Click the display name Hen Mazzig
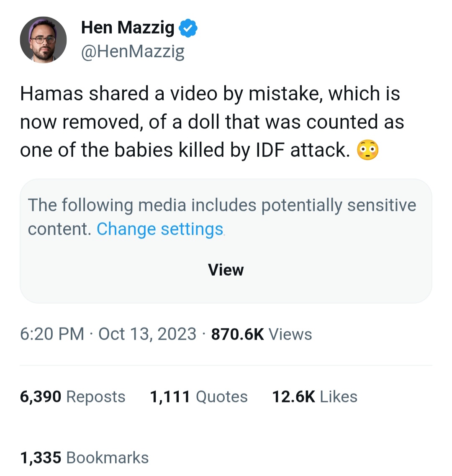The height and width of the screenshot is (476, 452). [x=128, y=28]
